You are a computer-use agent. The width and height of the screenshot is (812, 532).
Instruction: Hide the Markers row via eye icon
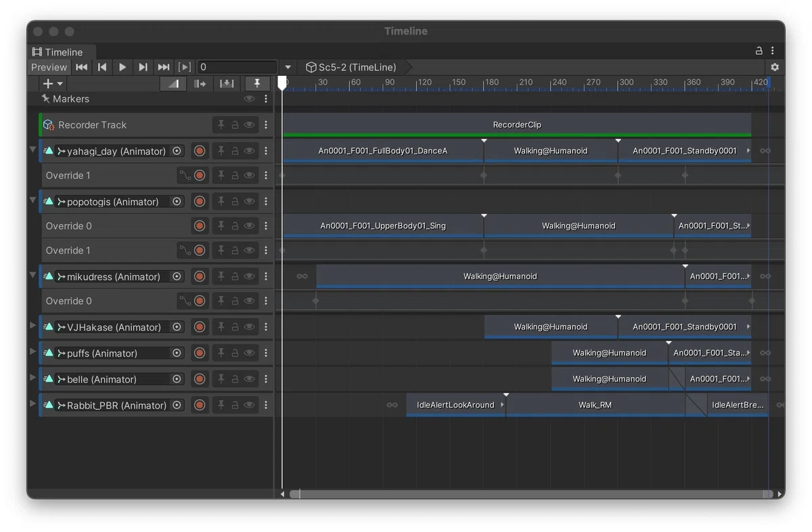tap(249, 99)
